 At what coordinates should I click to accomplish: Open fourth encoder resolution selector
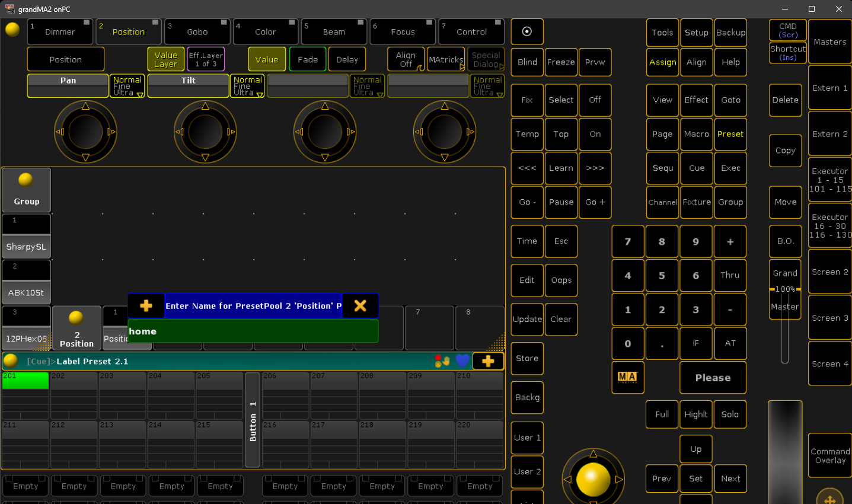coord(487,86)
